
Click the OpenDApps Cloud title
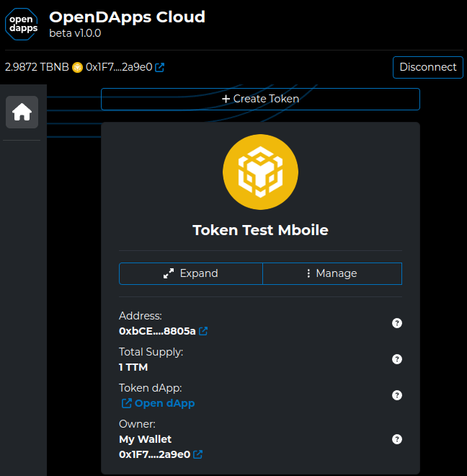[x=127, y=17]
